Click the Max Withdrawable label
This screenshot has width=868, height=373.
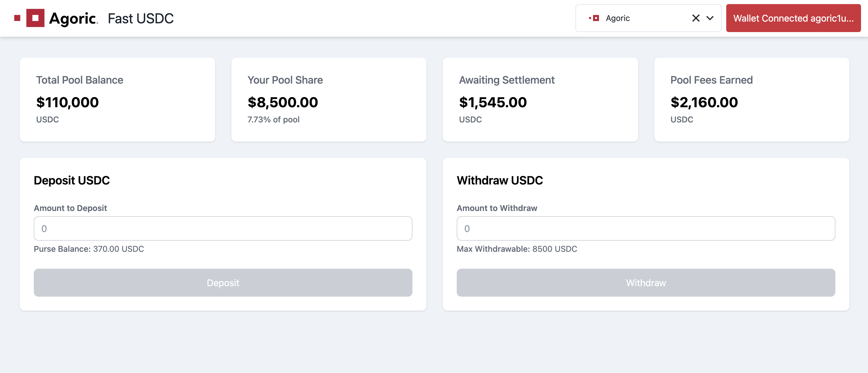pos(517,249)
